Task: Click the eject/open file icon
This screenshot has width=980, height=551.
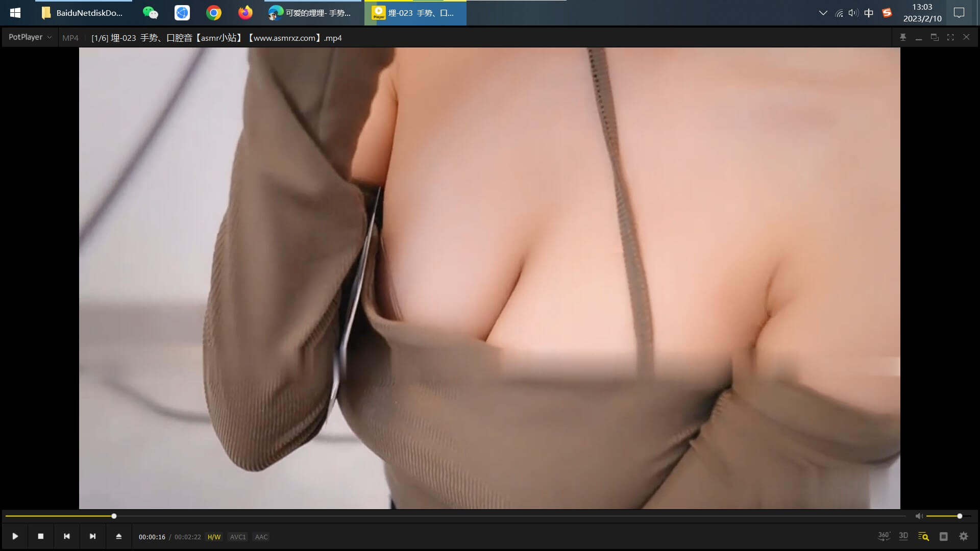Action: 118,536
